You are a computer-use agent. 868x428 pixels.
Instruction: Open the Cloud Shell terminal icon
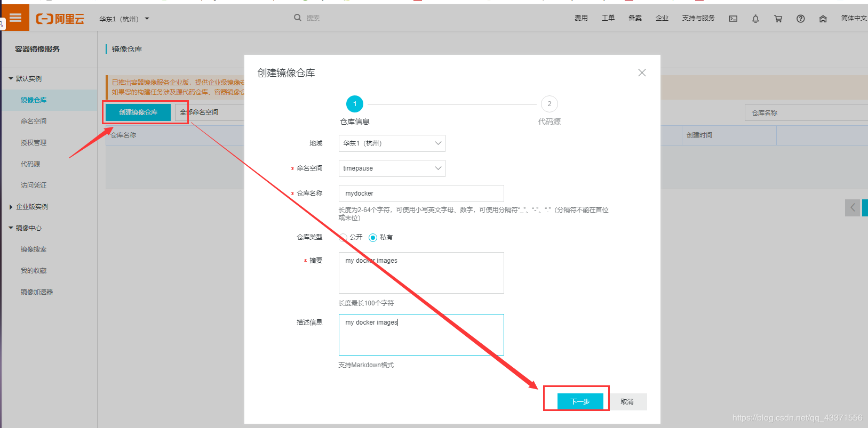tap(733, 19)
